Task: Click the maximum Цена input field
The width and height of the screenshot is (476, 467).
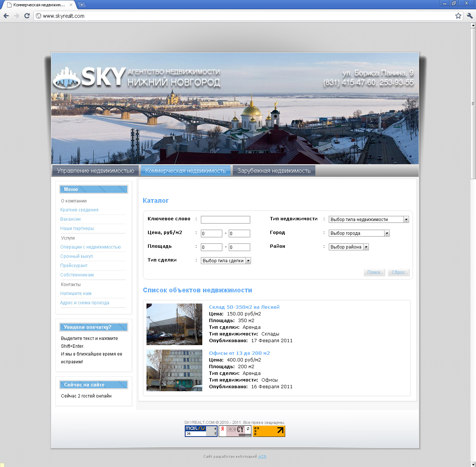Action: 239,233
